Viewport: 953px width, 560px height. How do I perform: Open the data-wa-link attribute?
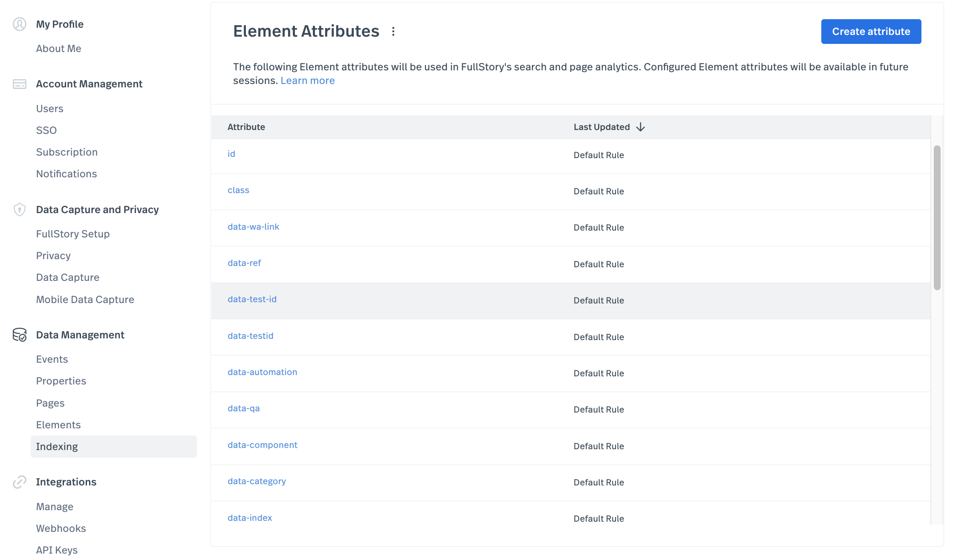(254, 227)
